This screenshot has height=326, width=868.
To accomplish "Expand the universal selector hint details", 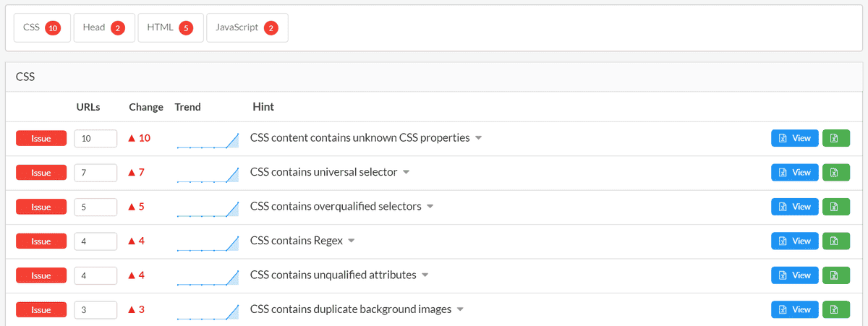I will (406, 173).
